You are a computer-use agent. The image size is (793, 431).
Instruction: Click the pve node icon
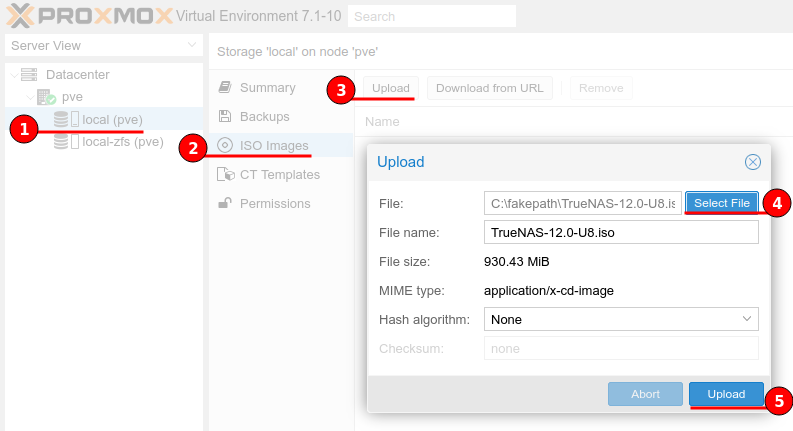46,97
